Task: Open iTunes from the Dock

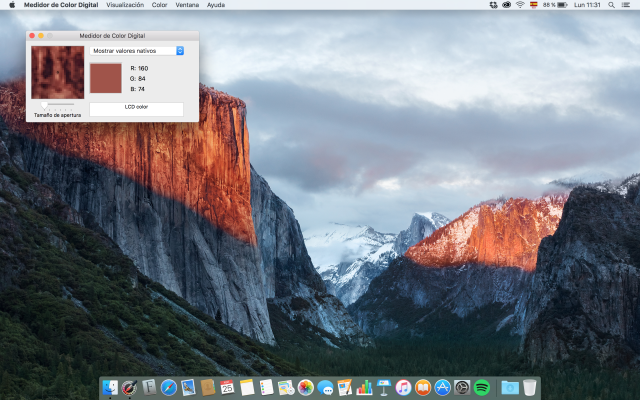Action: coord(403,387)
